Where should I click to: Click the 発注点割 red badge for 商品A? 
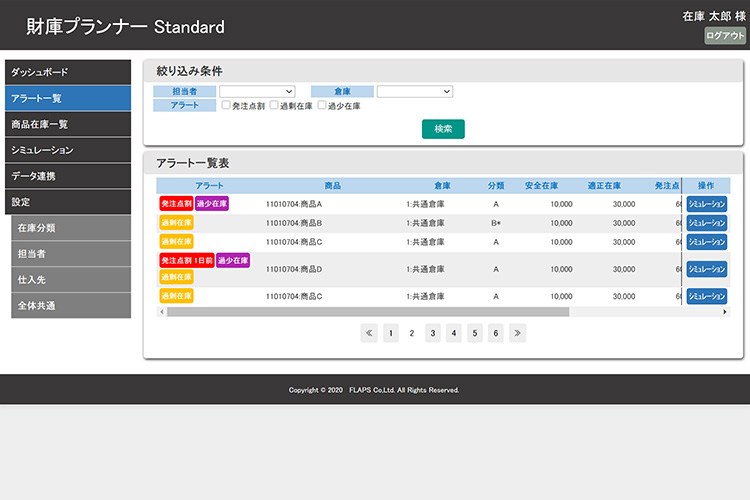[x=176, y=204]
